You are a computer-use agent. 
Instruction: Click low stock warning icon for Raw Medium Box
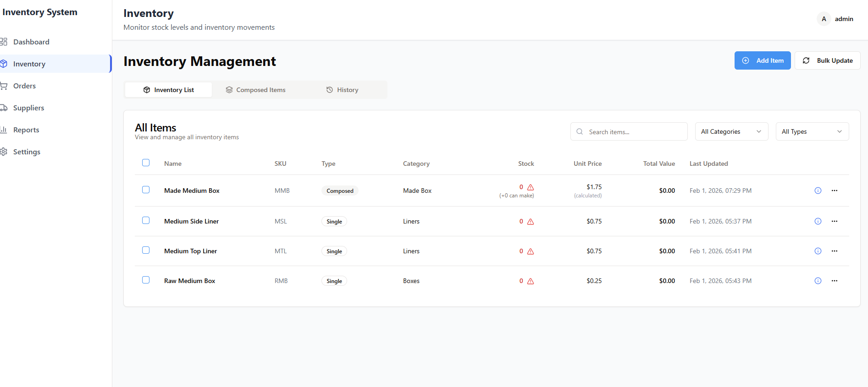pos(531,281)
